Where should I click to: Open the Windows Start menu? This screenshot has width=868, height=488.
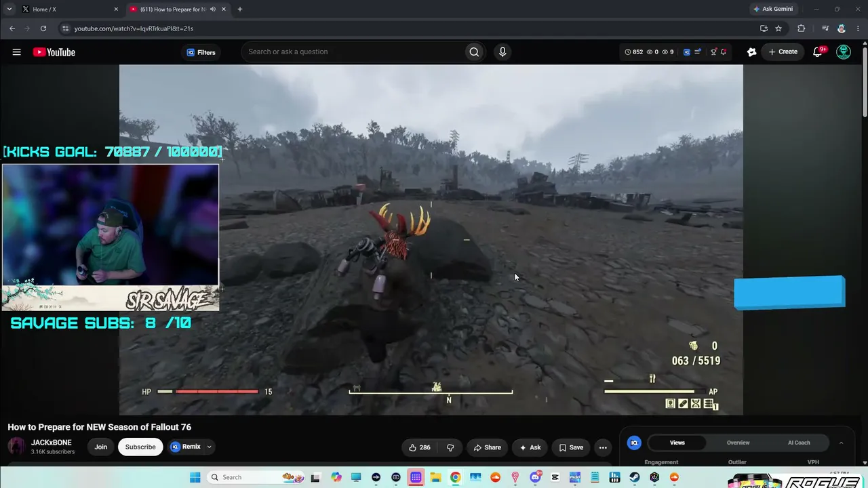[195, 477]
